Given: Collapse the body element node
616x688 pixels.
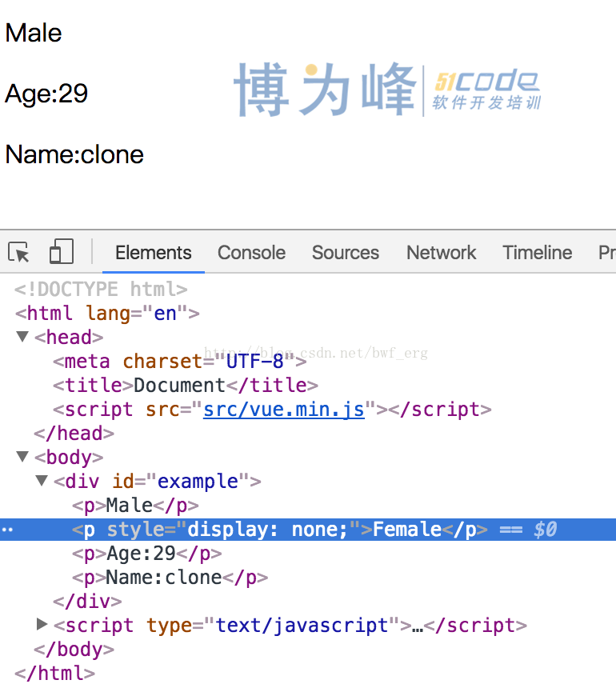Looking at the screenshot, I should (x=22, y=457).
